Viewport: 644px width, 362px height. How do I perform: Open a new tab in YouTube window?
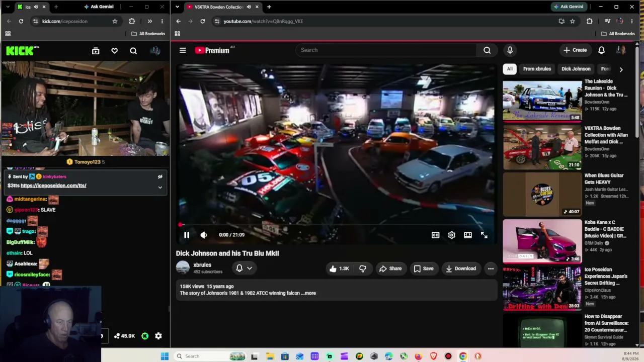(x=269, y=7)
